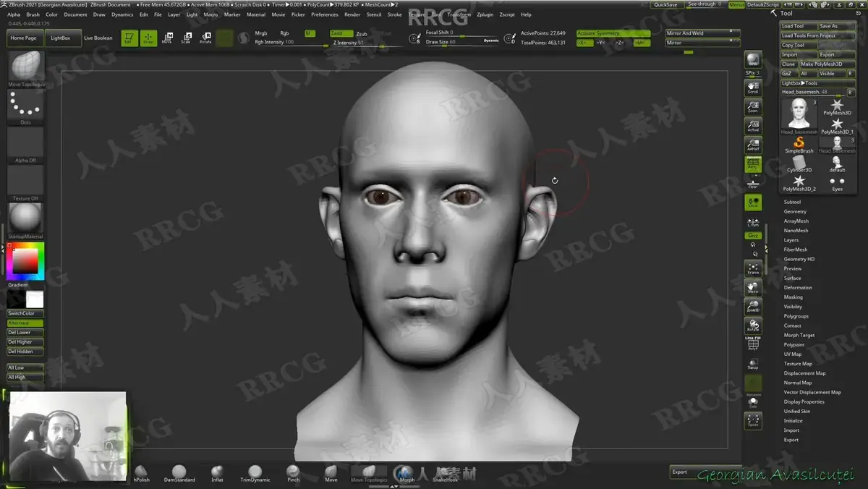Screen dimensions: 868x489
Task: Select the SimpleBrush tool
Action: (799, 145)
